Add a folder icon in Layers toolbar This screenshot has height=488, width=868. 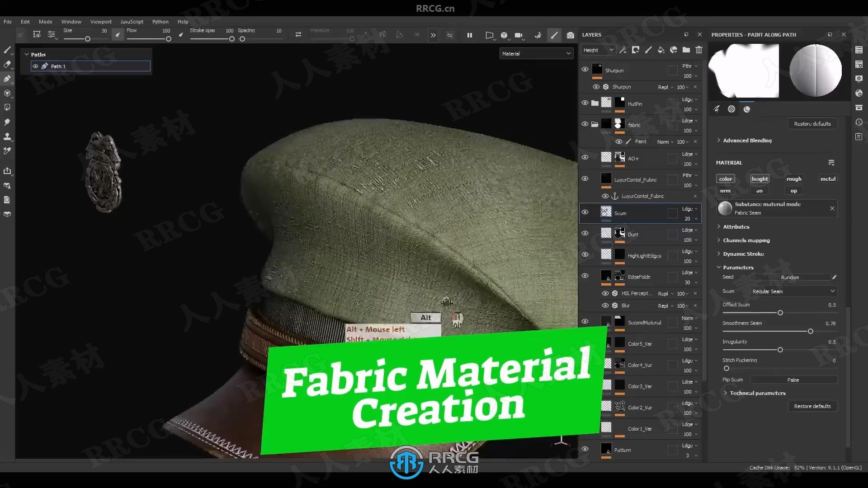(x=686, y=50)
